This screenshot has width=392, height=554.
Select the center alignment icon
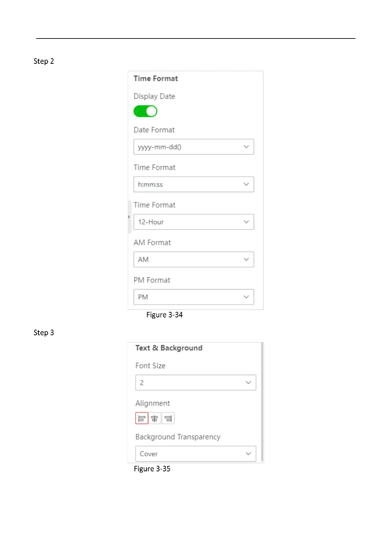tap(155, 418)
